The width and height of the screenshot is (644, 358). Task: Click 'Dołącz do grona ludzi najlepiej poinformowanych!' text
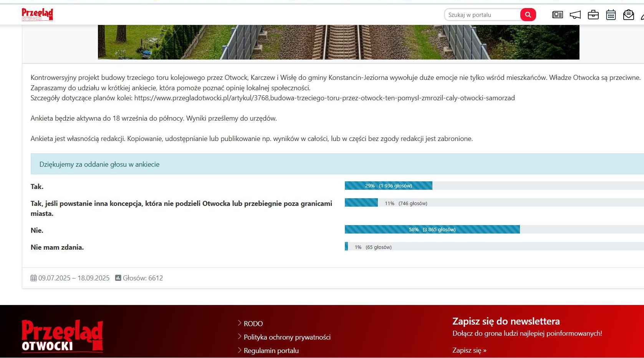[527, 333]
